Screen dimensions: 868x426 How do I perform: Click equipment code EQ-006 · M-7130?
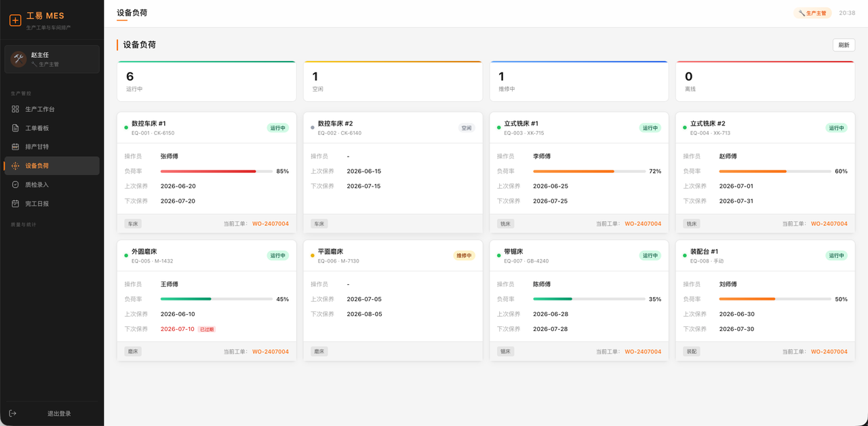(339, 261)
